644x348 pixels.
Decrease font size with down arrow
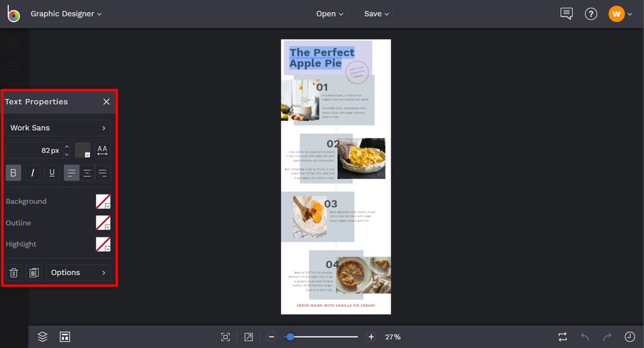[x=67, y=154]
